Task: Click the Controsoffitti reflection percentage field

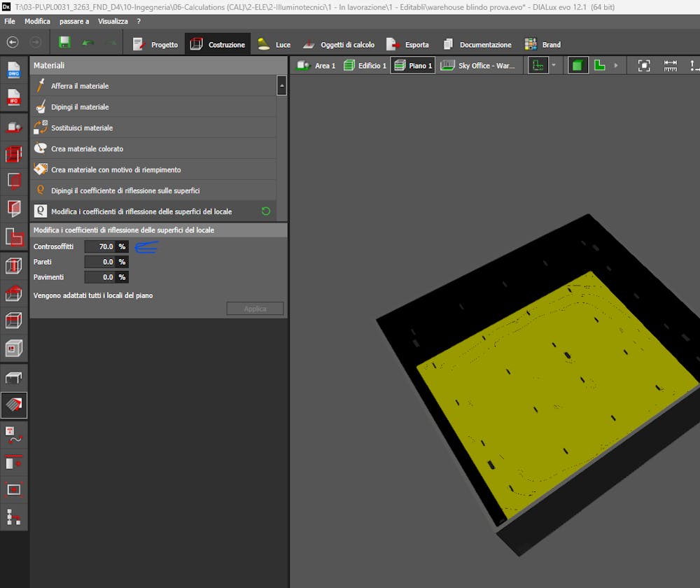Action: pyautogui.click(x=99, y=246)
